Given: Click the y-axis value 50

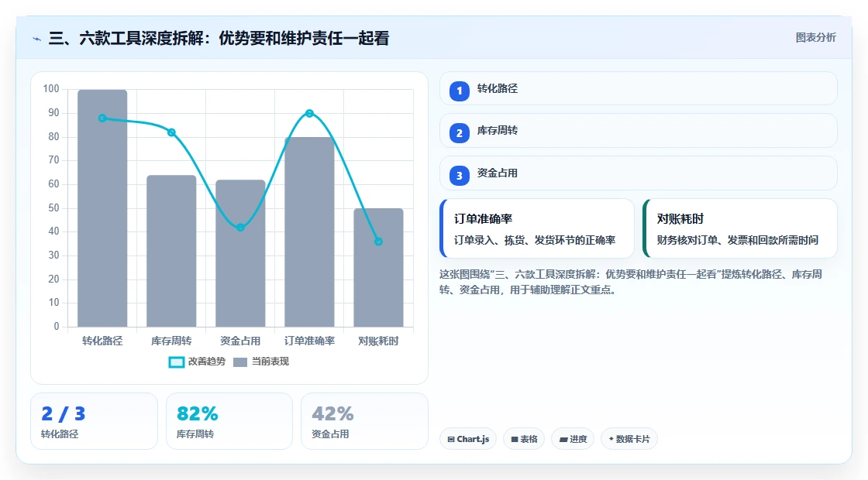Looking at the screenshot, I should click(53, 208).
